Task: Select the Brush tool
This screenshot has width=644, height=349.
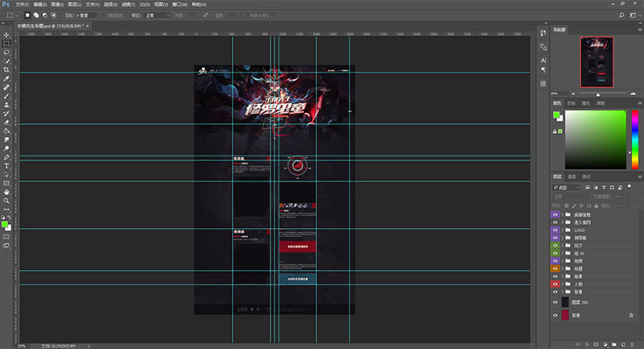Action: coord(6,96)
